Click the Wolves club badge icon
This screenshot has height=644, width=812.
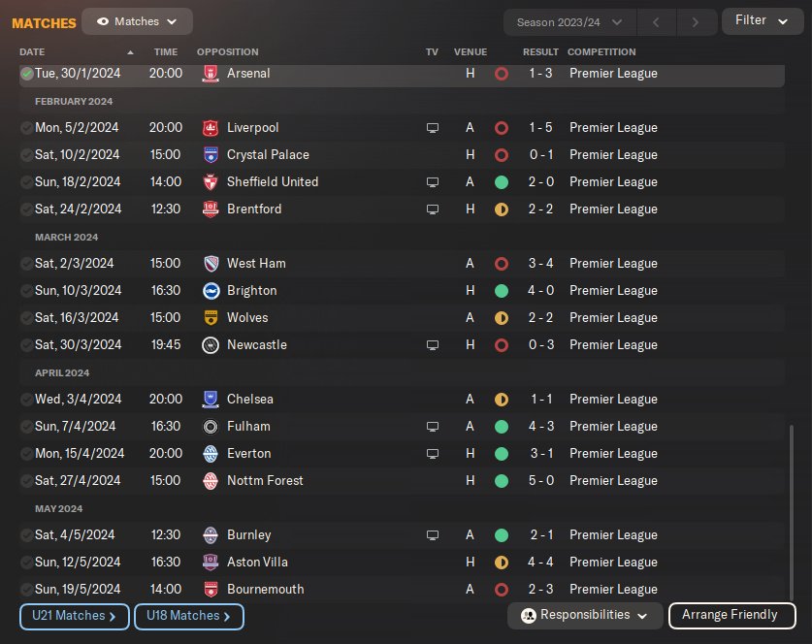click(x=210, y=318)
